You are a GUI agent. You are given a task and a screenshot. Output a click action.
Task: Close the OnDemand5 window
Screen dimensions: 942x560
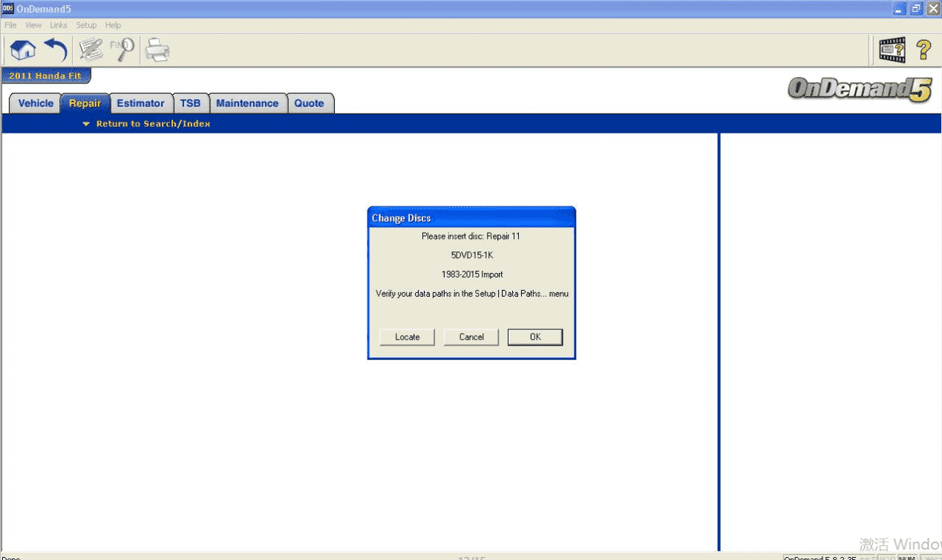pos(932,8)
